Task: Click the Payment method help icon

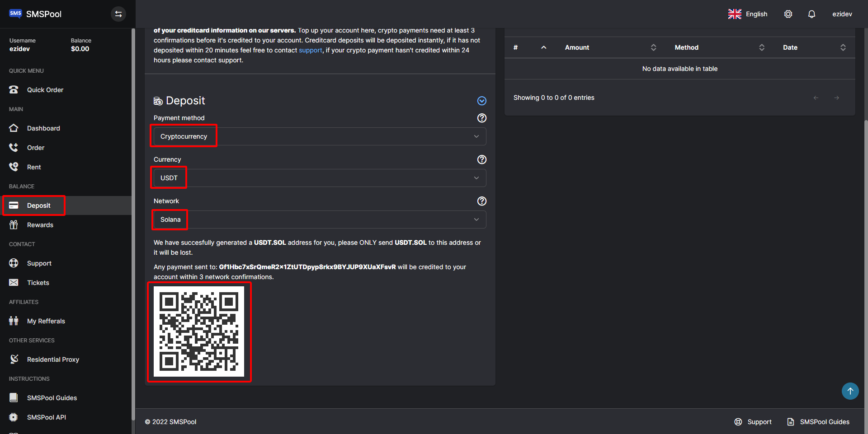Action: [x=482, y=118]
